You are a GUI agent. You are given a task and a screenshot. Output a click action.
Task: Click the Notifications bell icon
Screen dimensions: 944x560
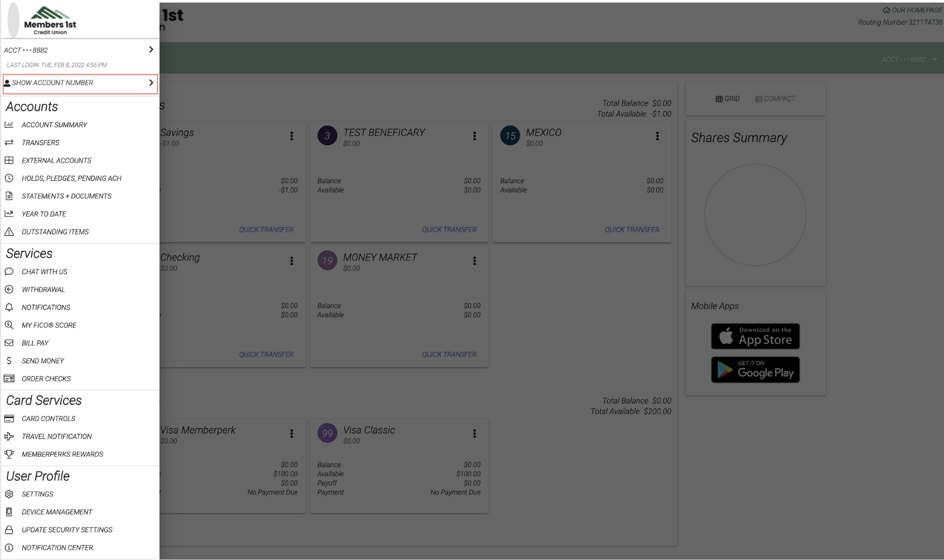(9, 307)
